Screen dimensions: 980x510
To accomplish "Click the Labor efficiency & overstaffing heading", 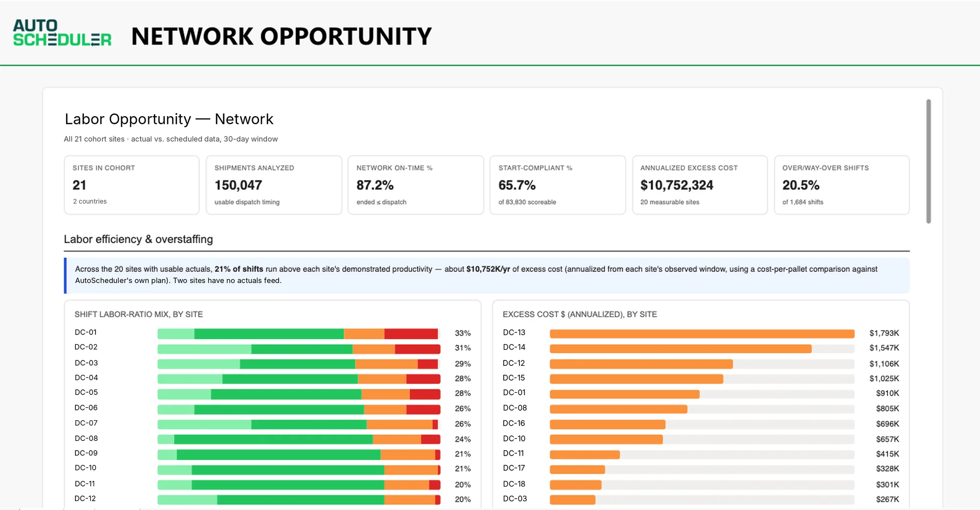I will click(138, 239).
